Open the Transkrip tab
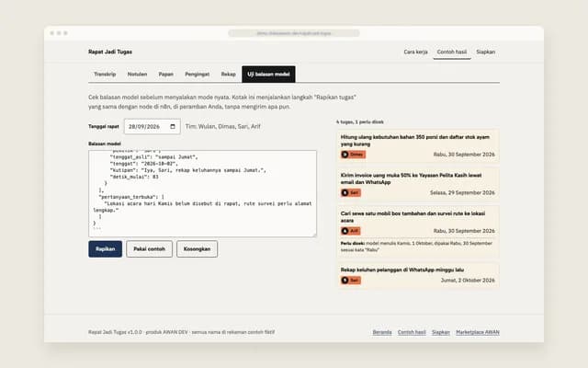 pyautogui.click(x=105, y=75)
